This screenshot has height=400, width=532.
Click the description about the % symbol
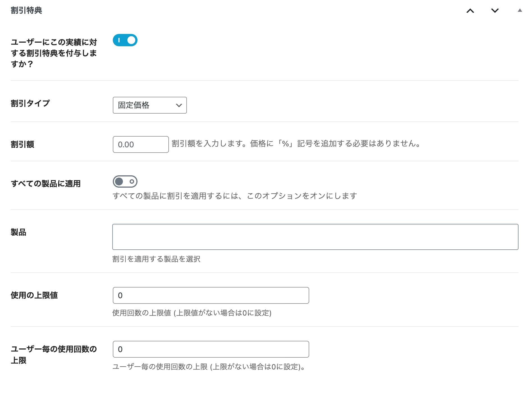pyautogui.click(x=296, y=144)
